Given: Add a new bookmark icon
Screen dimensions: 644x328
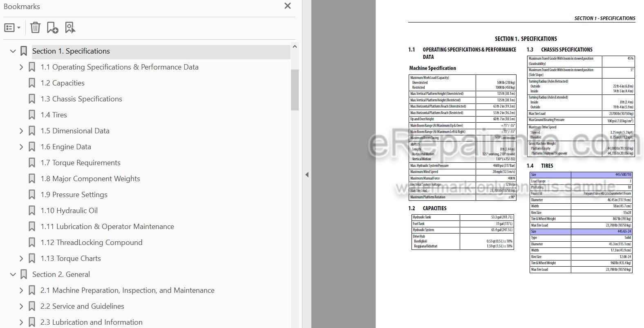Looking at the screenshot, I should click(52, 28).
